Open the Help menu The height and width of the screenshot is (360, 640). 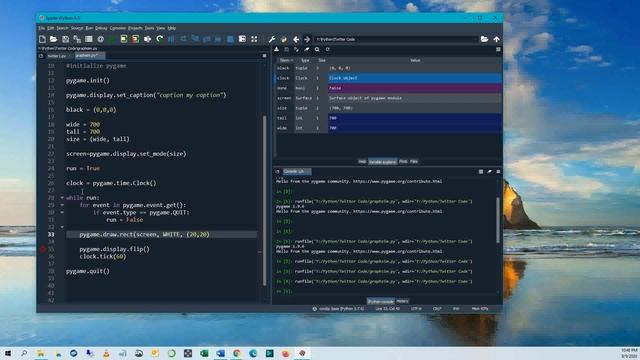pyautogui.click(x=171, y=28)
